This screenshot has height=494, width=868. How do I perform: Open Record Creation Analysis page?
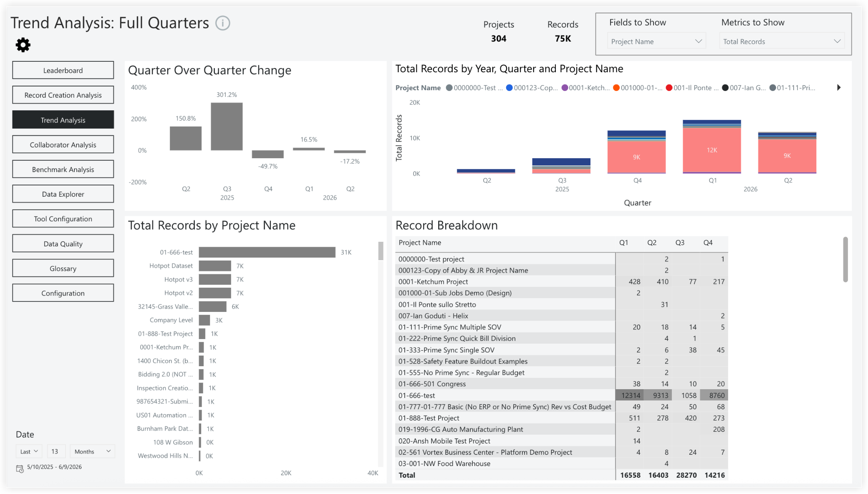pos(63,95)
